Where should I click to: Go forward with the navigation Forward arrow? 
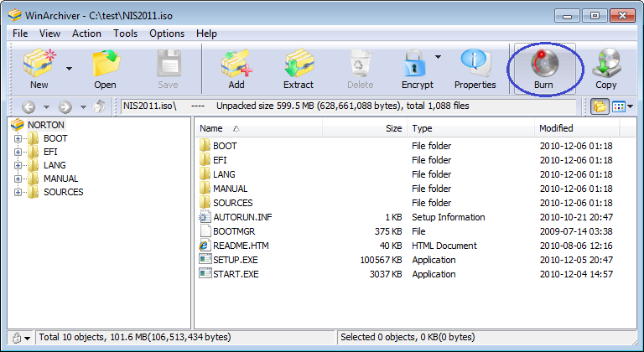(x=65, y=107)
